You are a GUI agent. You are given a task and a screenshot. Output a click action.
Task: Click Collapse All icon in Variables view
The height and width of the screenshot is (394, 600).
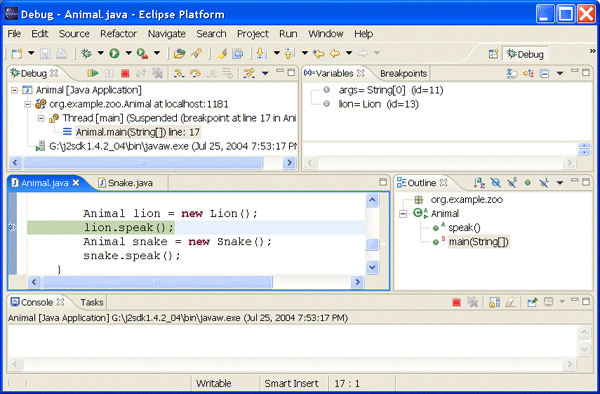point(545,73)
